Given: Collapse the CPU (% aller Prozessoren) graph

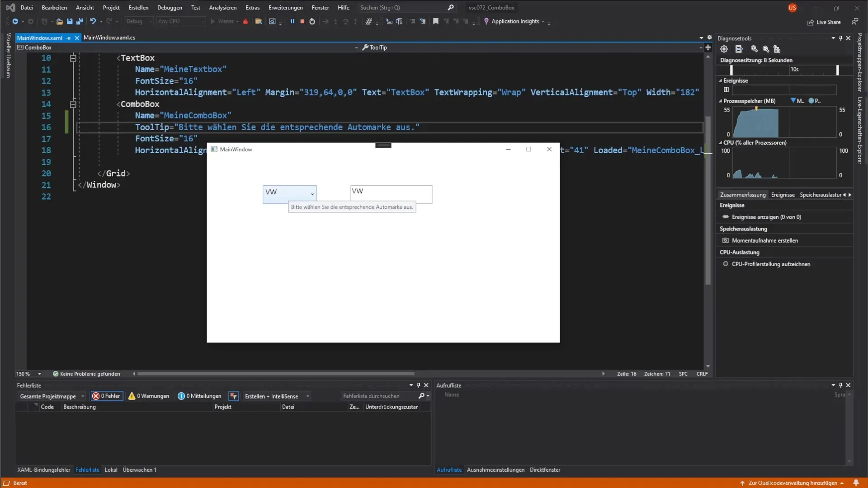Looking at the screenshot, I should coord(721,142).
